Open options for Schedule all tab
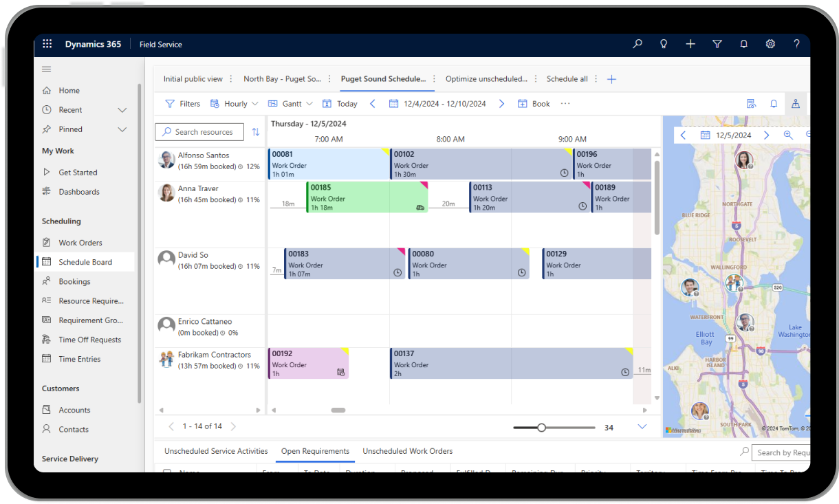This screenshot has height=504, width=839. coord(596,79)
